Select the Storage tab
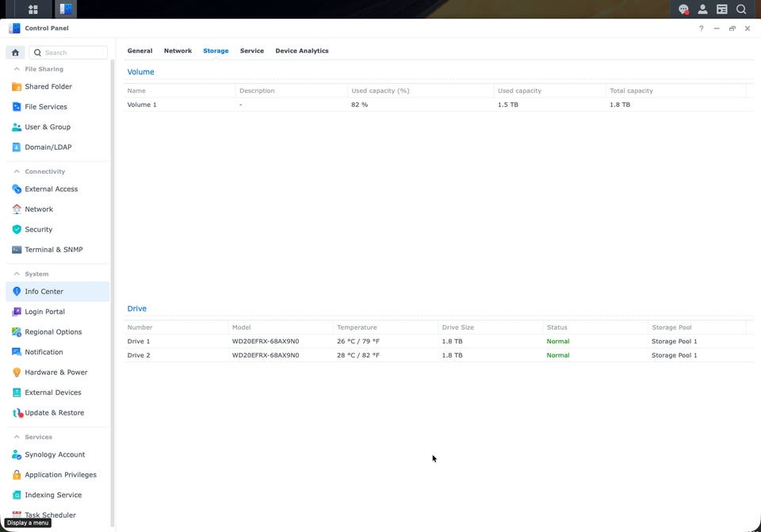Image resolution: width=761 pixels, height=532 pixels. [216, 51]
